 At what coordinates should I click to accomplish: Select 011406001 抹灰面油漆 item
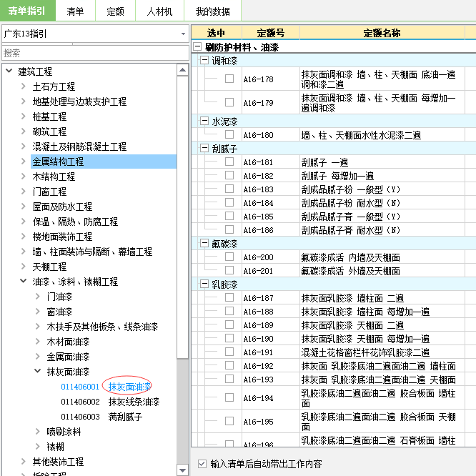click(x=106, y=387)
